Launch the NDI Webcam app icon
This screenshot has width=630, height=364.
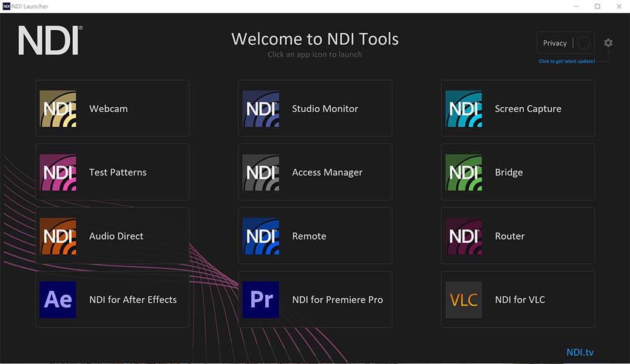click(x=58, y=109)
